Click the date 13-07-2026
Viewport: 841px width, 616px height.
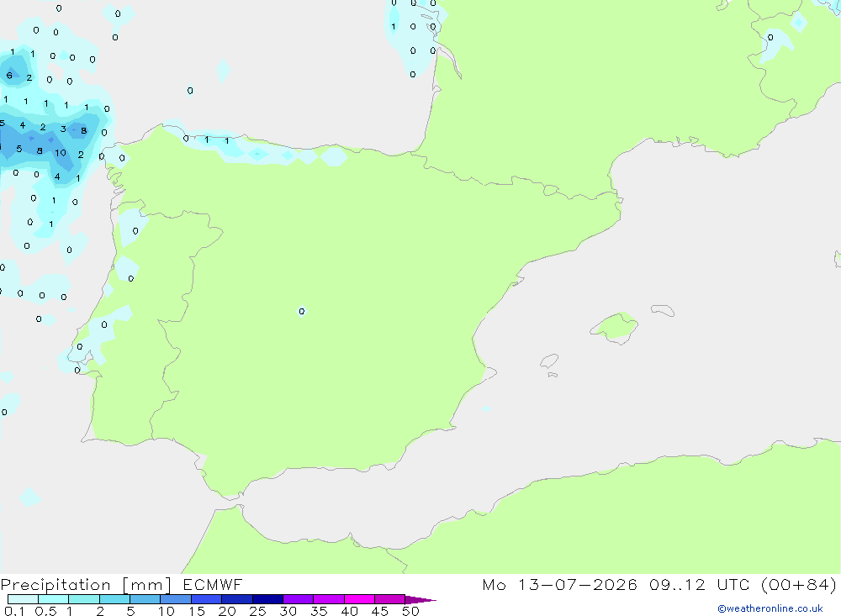click(577, 584)
